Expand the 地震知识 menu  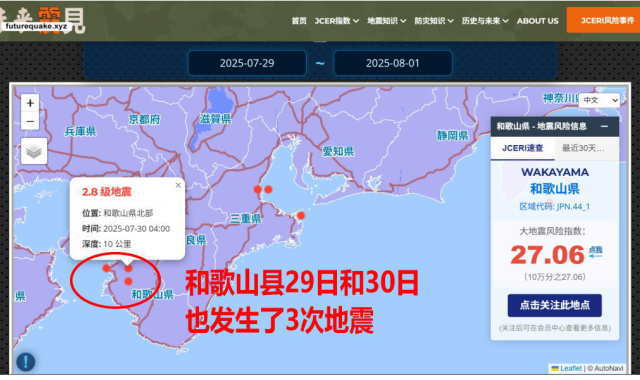[x=386, y=21]
